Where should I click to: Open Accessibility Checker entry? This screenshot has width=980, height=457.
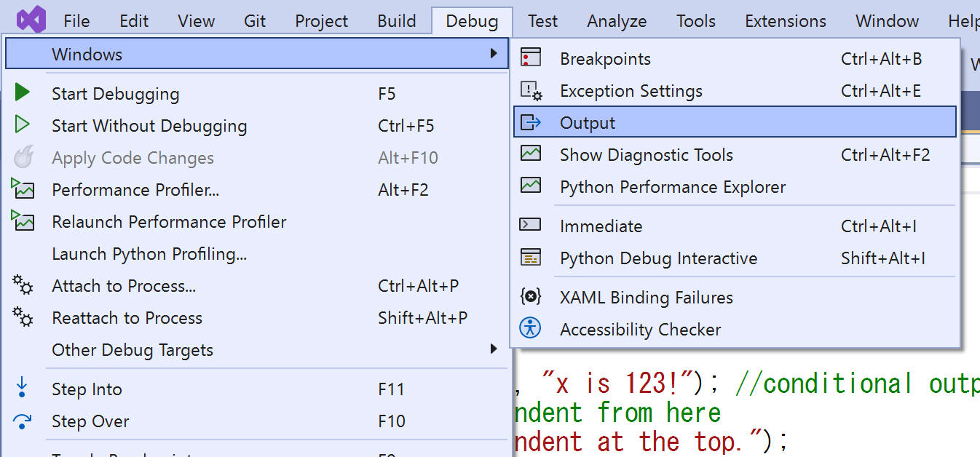click(735, 329)
